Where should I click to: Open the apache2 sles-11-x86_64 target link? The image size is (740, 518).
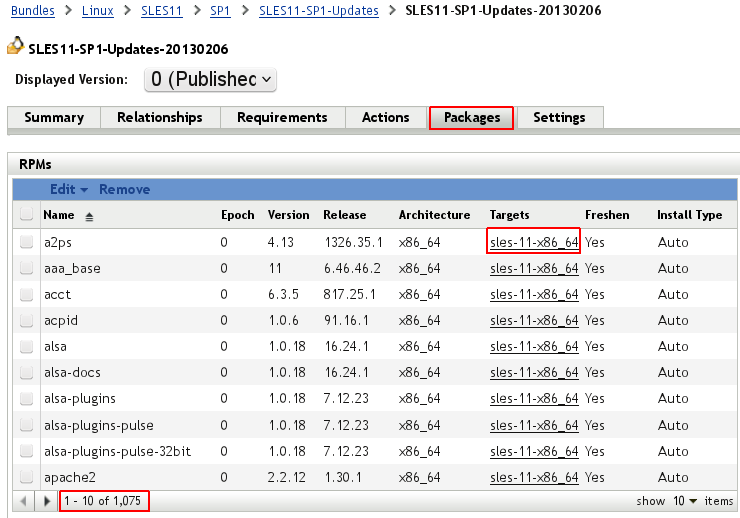(534, 477)
